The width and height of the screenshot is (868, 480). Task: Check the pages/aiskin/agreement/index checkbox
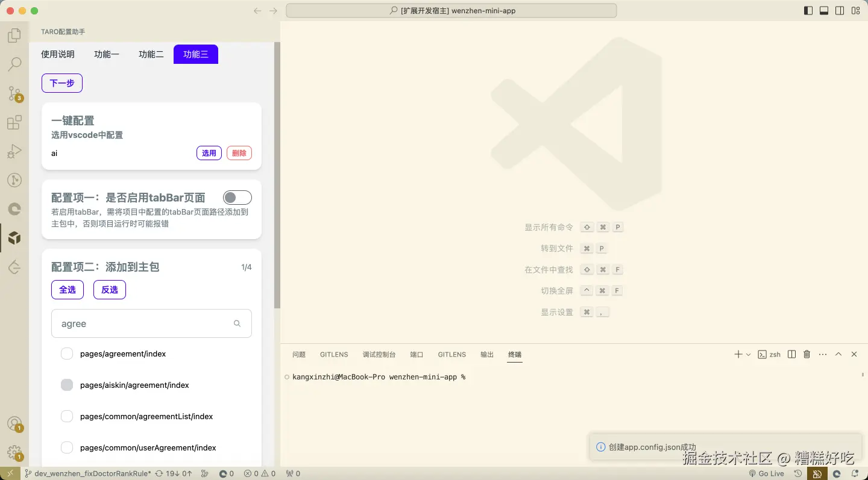tap(67, 385)
